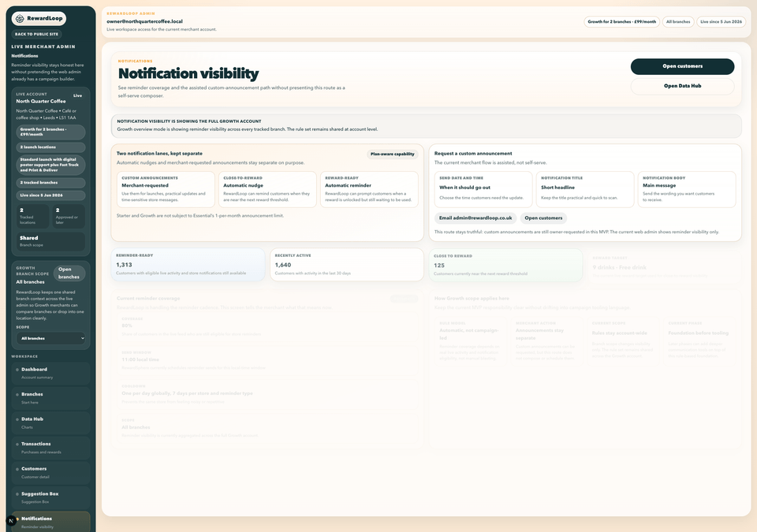Click North Quarter Coffee account name
The height and width of the screenshot is (532, 757).
coord(41,102)
